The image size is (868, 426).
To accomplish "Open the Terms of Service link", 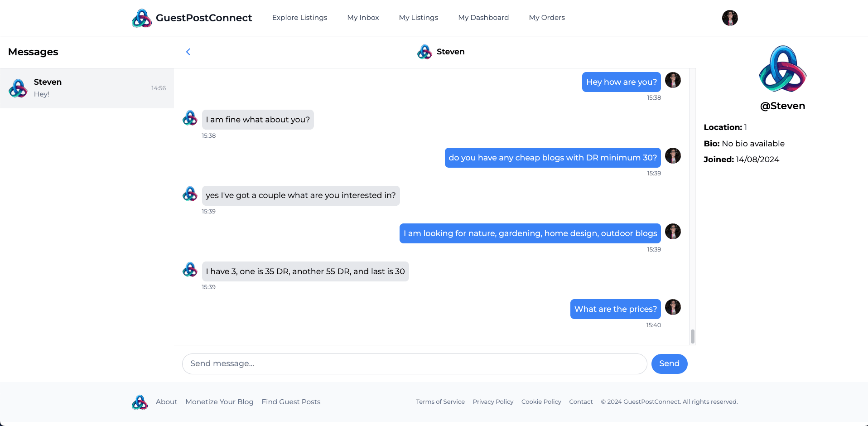I will 440,402.
